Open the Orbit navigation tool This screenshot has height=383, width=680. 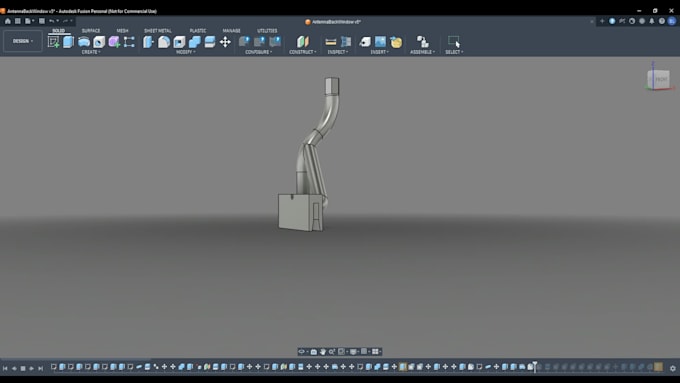pyautogui.click(x=302, y=351)
